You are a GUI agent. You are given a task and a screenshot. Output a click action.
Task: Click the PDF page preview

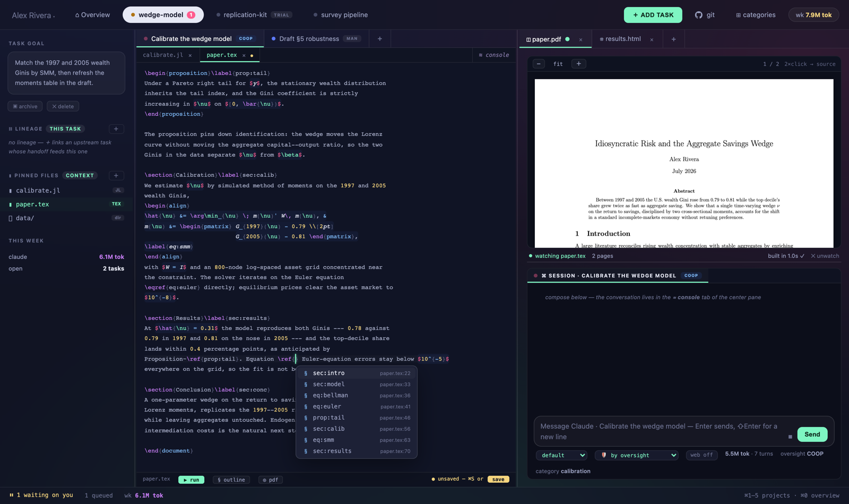pos(684,163)
